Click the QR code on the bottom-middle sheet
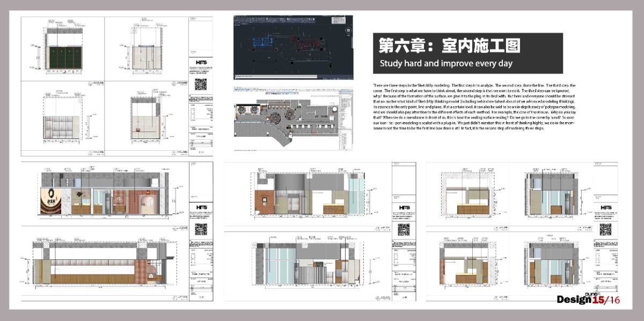Viewport: 644px width, 321px height. pyautogui.click(x=404, y=230)
